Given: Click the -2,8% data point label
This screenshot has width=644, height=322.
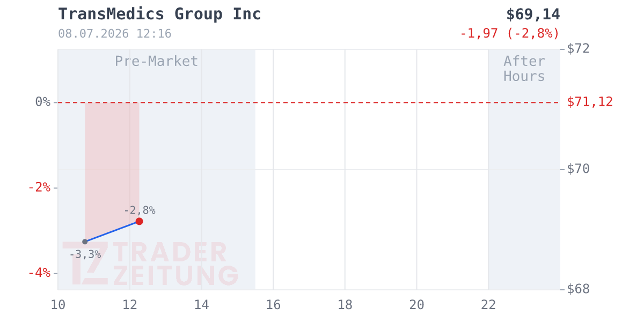Looking at the screenshot, I should coord(139,210).
